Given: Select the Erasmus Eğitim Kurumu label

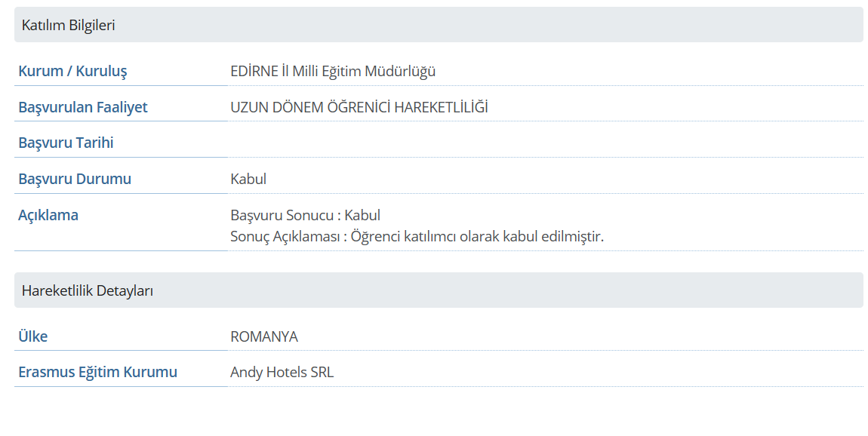Looking at the screenshot, I should point(98,372).
